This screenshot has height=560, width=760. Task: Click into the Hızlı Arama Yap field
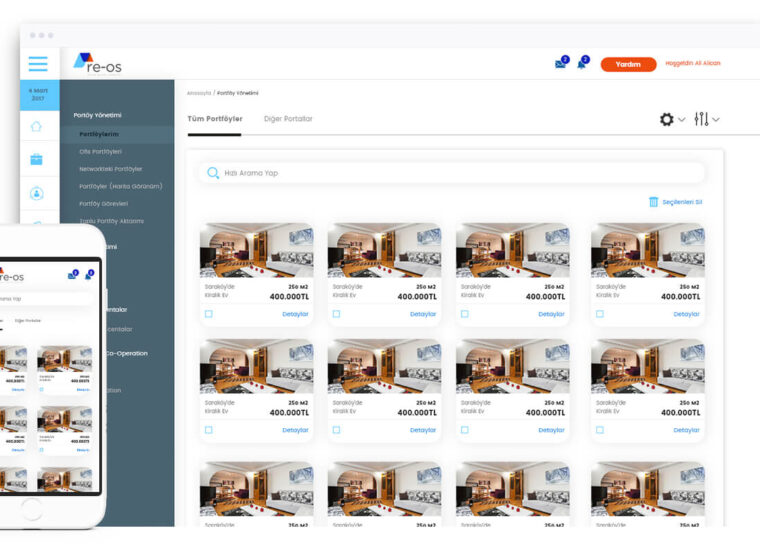[x=450, y=173]
